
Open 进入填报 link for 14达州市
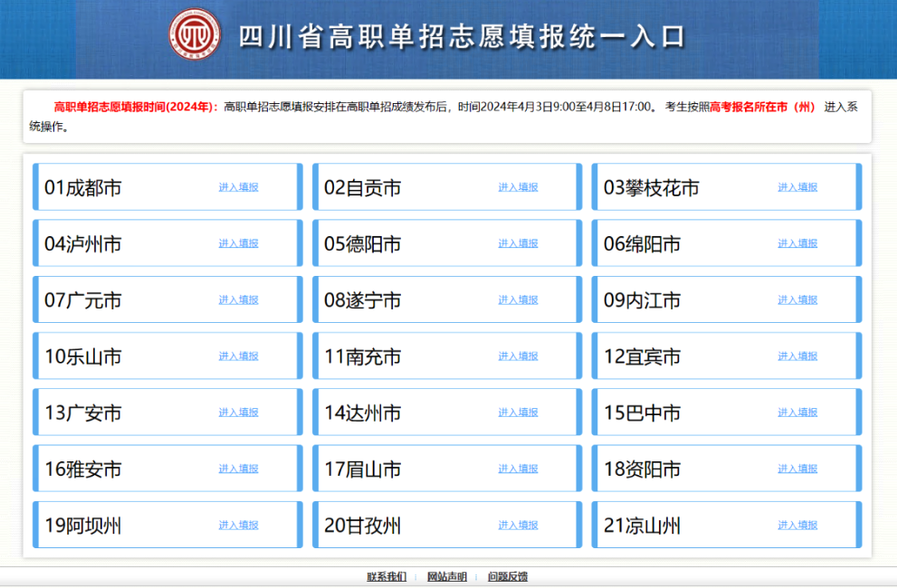518,412
